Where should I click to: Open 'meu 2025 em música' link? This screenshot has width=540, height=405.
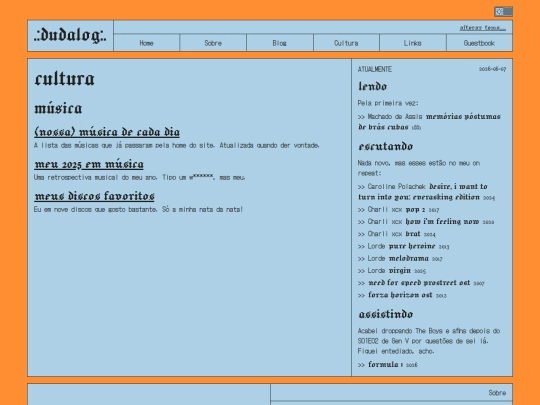pos(89,164)
